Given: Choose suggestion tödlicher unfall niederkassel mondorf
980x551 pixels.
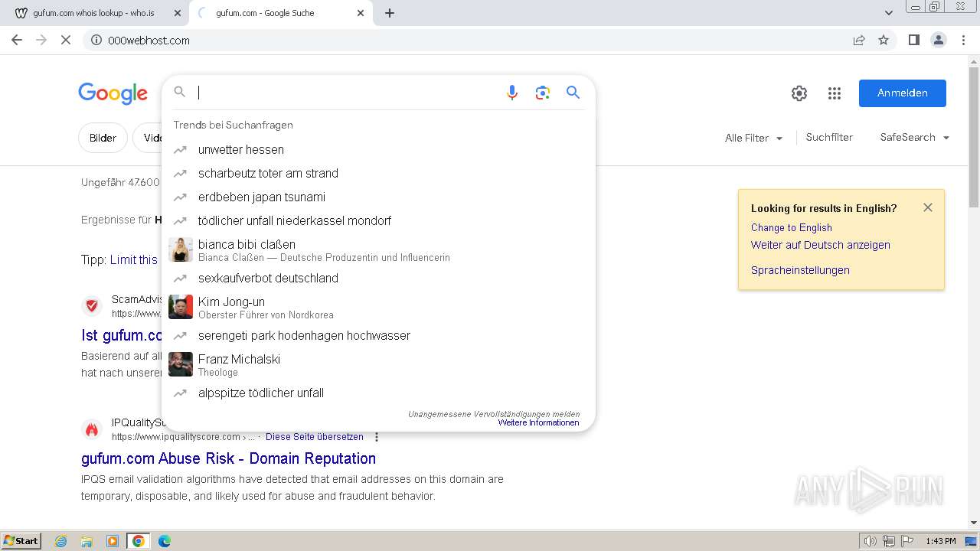Looking at the screenshot, I should tap(378, 221).
